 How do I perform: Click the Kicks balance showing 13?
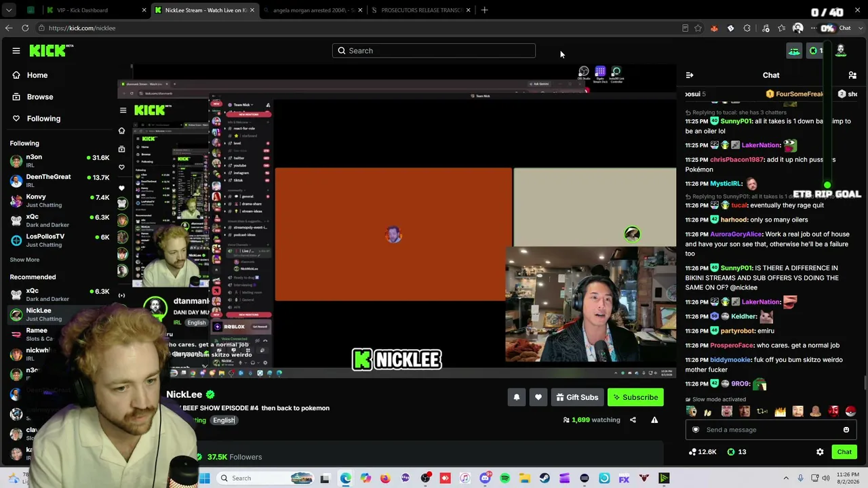[x=737, y=452]
